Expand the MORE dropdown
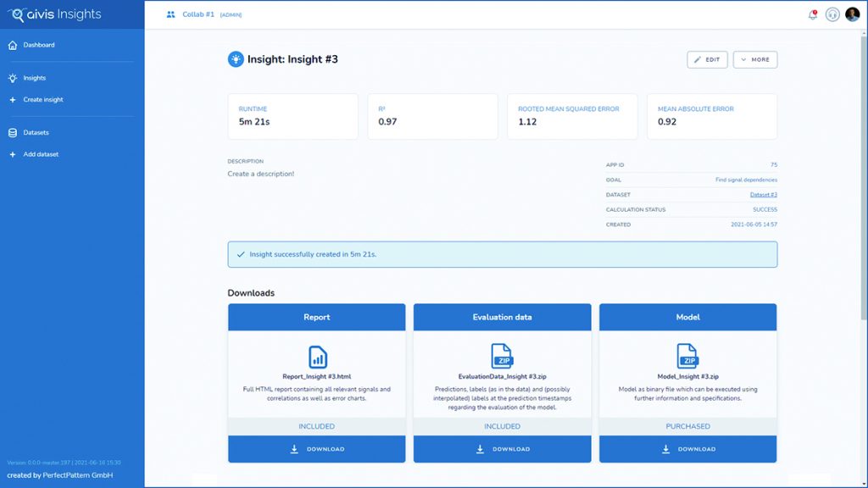This screenshot has width=868, height=488. [754, 59]
